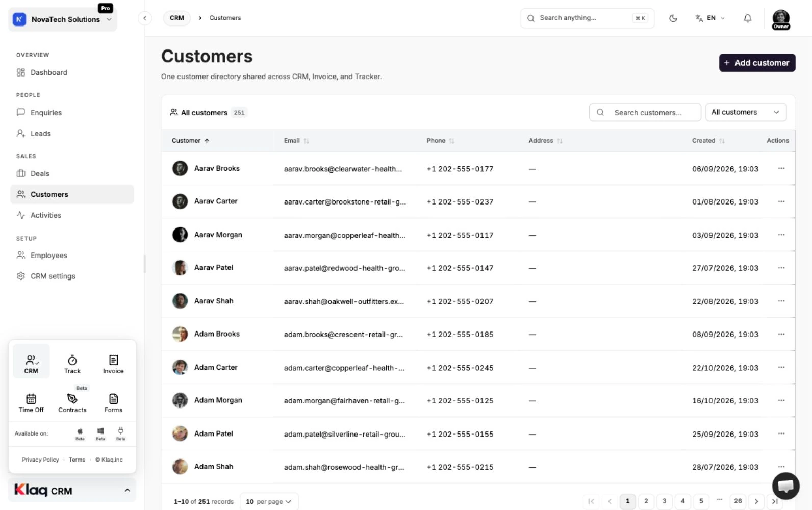
Task: Click the Windows platform download icon
Action: (100, 433)
